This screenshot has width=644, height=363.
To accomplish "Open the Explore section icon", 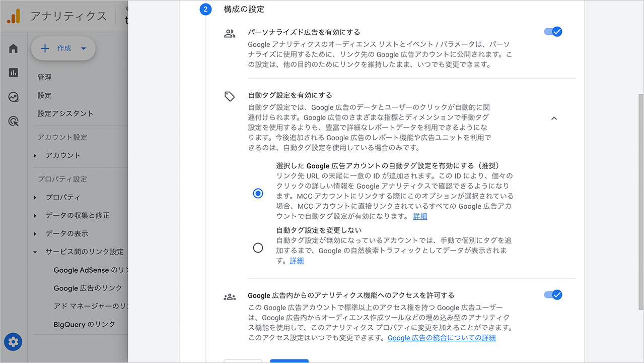I will click(13, 97).
